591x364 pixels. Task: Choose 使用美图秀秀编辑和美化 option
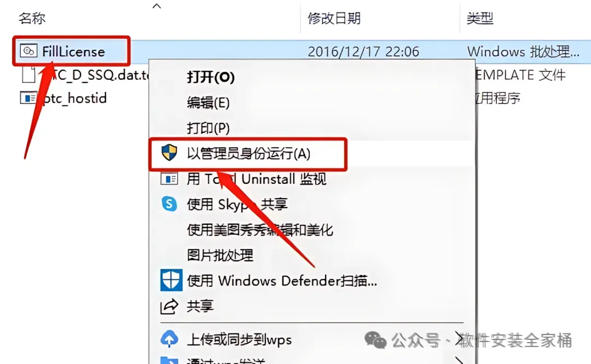coord(260,230)
